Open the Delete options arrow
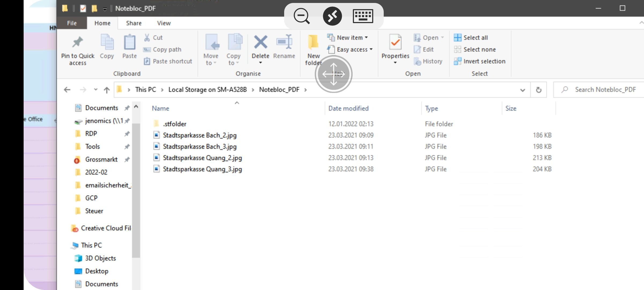 click(x=260, y=63)
